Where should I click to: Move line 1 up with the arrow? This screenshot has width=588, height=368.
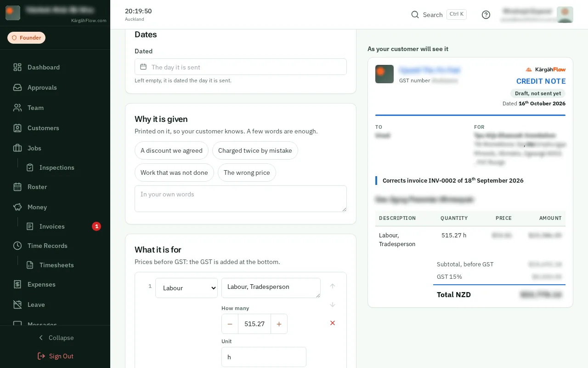[333, 286]
